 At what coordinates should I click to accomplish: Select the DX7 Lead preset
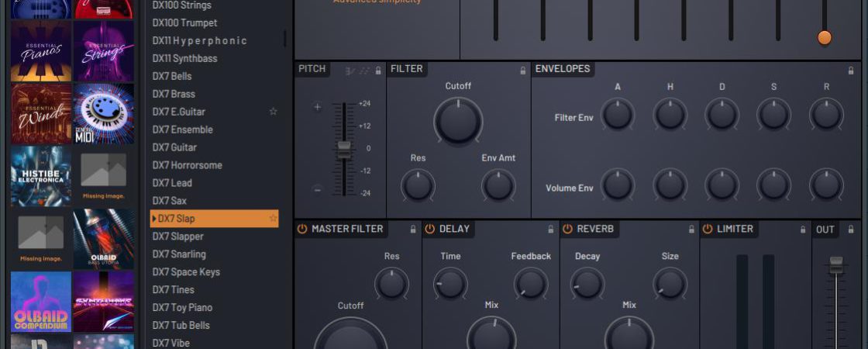(x=215, y=183)
